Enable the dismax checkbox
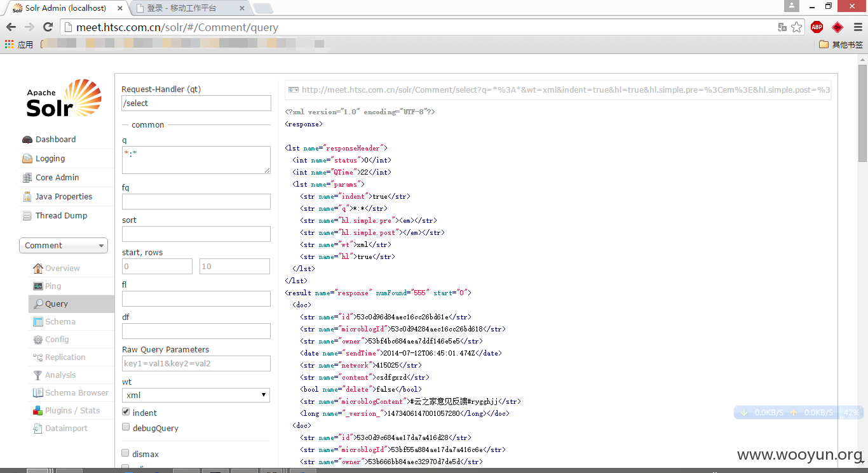The height and width of the screenshot is (473, 868). (x=126, y=453)
